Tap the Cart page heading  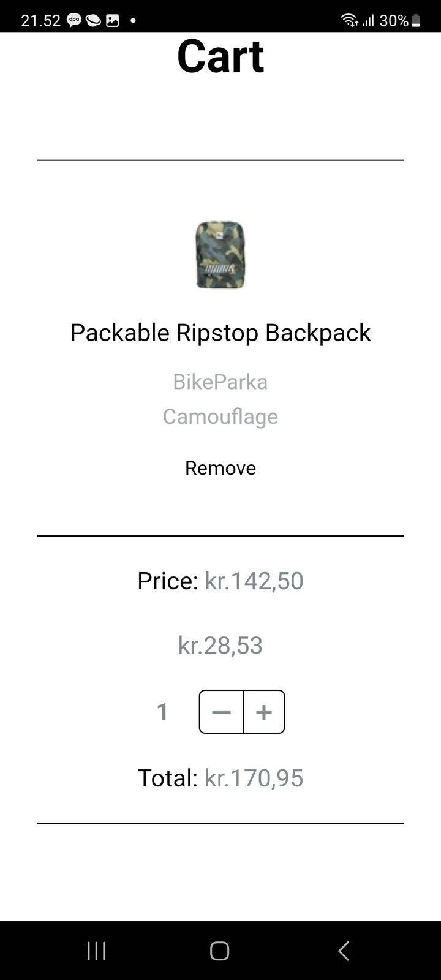click(x=221, y=56)
